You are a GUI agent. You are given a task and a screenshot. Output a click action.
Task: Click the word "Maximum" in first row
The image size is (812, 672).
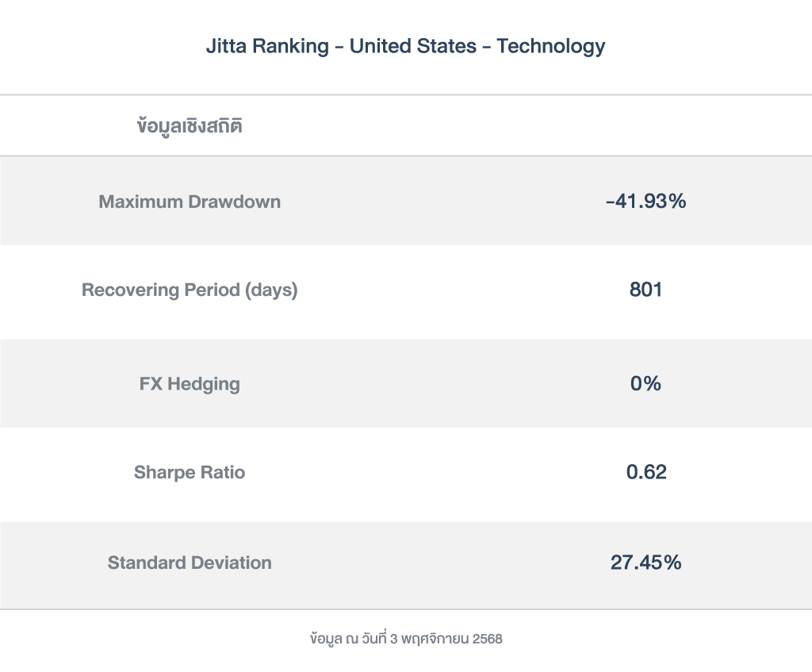(140, 202)
